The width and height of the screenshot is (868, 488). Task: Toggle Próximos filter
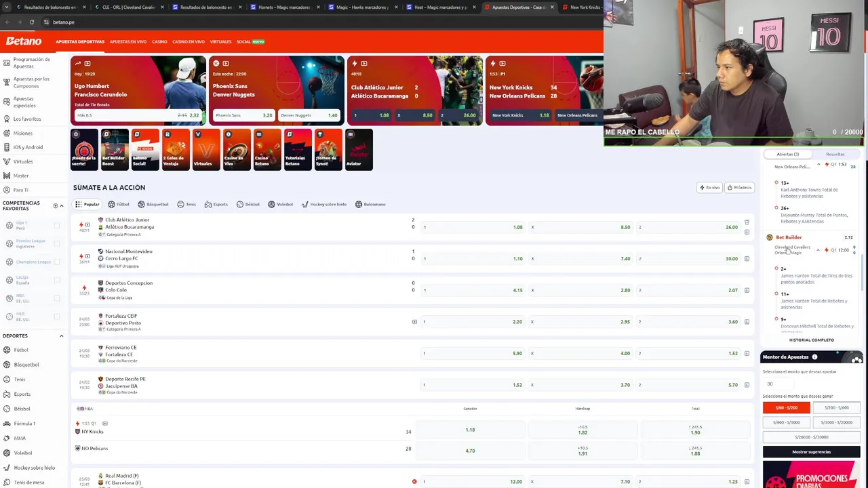point(739,188)
